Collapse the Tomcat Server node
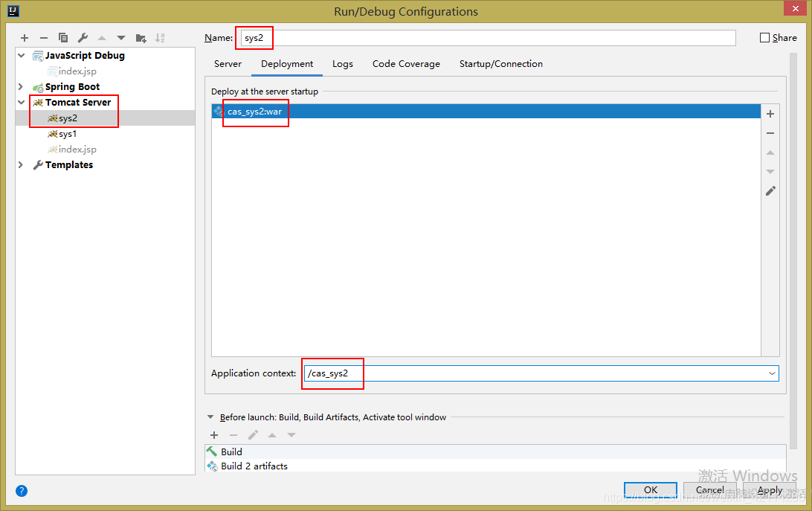The image size is (812, 511). tap(22, 102)
